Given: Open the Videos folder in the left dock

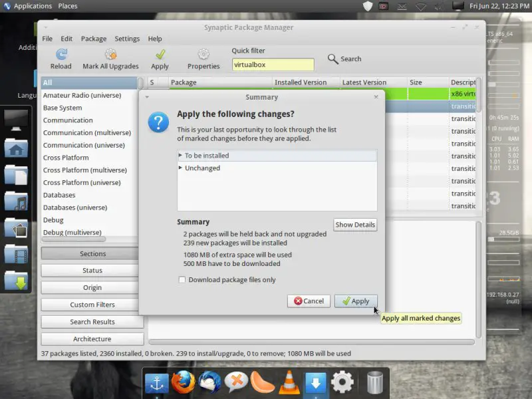Looking at the screenshot, I should point(16,254).
